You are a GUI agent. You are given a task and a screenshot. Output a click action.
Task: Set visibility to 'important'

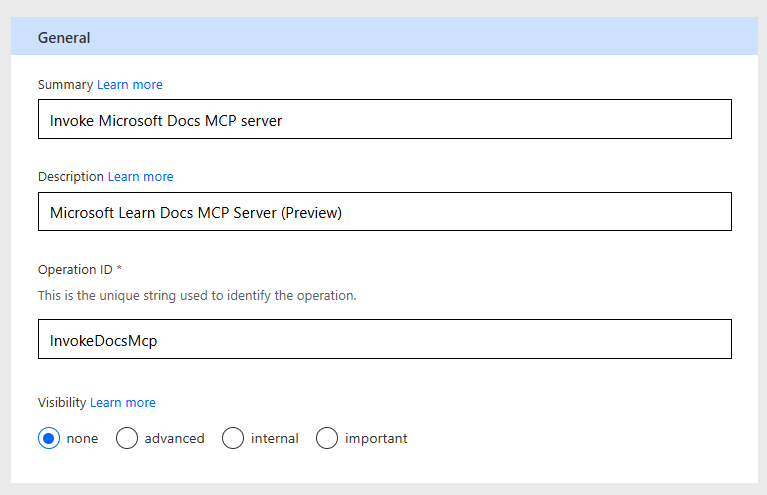(327, 438)
